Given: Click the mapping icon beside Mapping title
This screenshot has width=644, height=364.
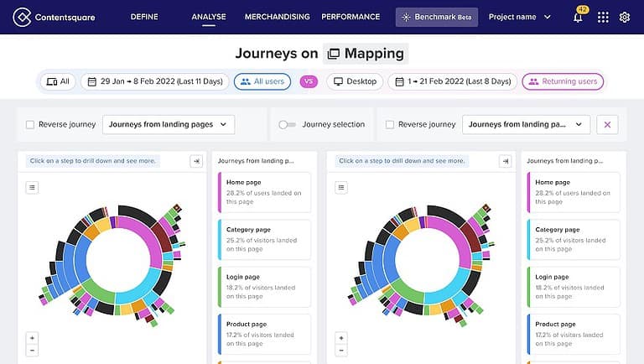Looking at the screenshot, I should [334, 54].
